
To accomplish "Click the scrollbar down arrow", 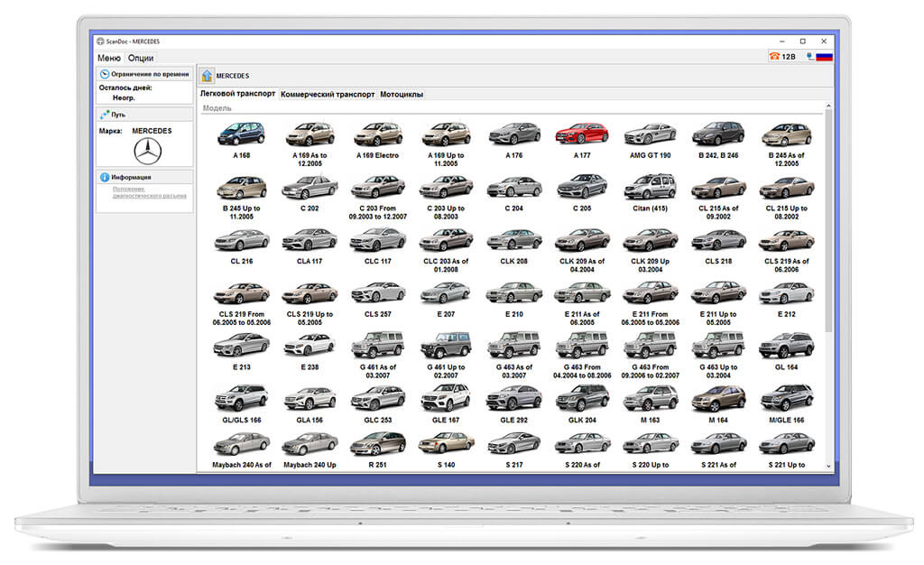I will (828, 466).
